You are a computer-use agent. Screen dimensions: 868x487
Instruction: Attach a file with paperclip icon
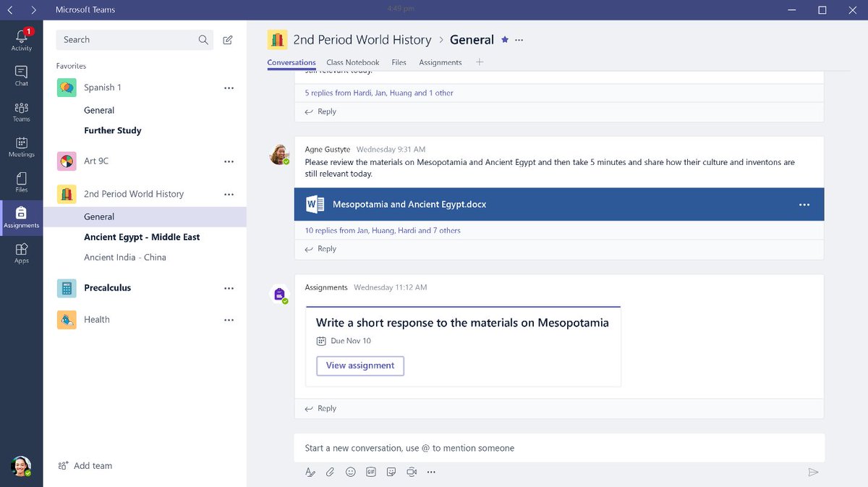[x=330, y=472]
